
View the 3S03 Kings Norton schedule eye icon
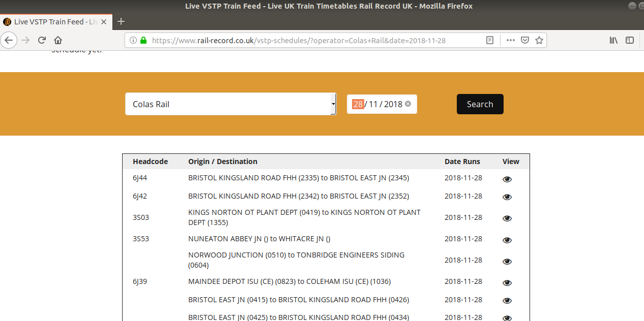click(507, 218)
